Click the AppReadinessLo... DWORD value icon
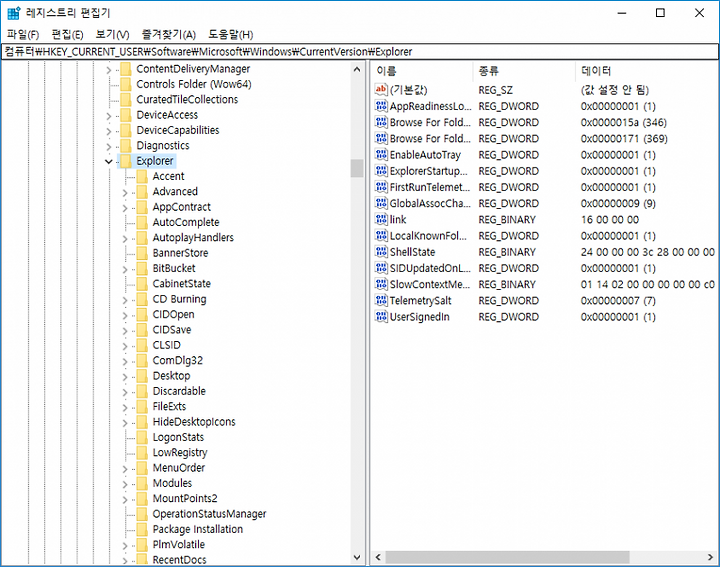Image resolution: width=720 pixels, height=567 pixels. [381, 106]
